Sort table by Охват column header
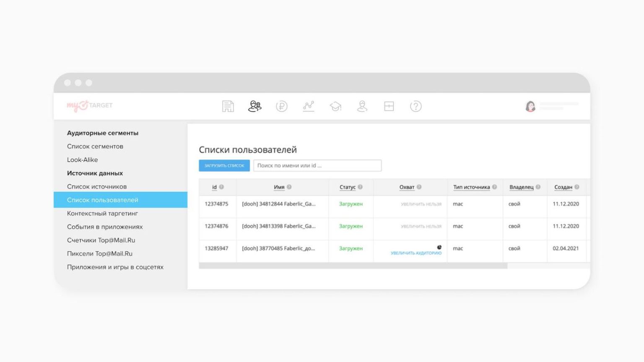Viewport: 644px width, 362px height. coord(406,187)
